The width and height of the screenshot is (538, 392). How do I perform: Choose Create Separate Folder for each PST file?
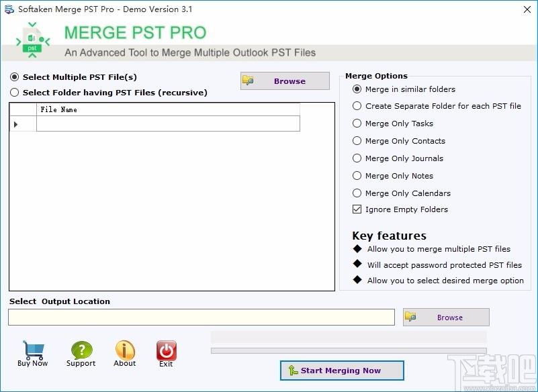click(357, 106)
